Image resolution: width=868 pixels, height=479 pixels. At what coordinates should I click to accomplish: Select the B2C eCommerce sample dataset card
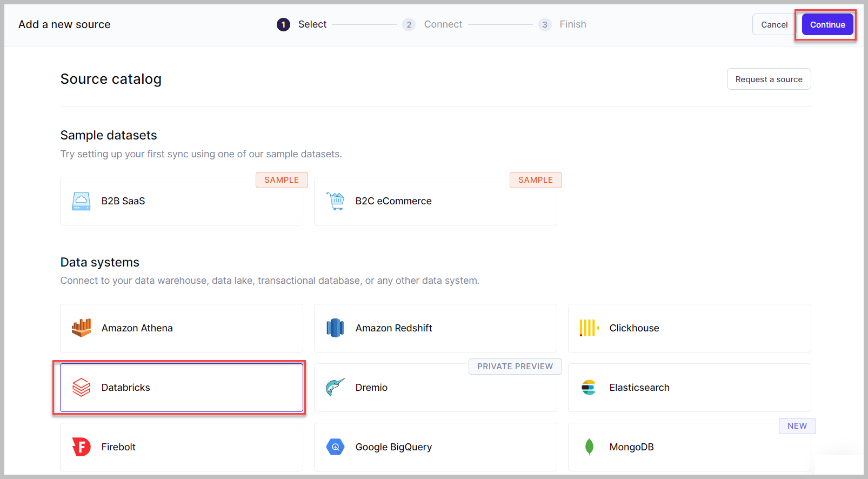pos(435,201)
